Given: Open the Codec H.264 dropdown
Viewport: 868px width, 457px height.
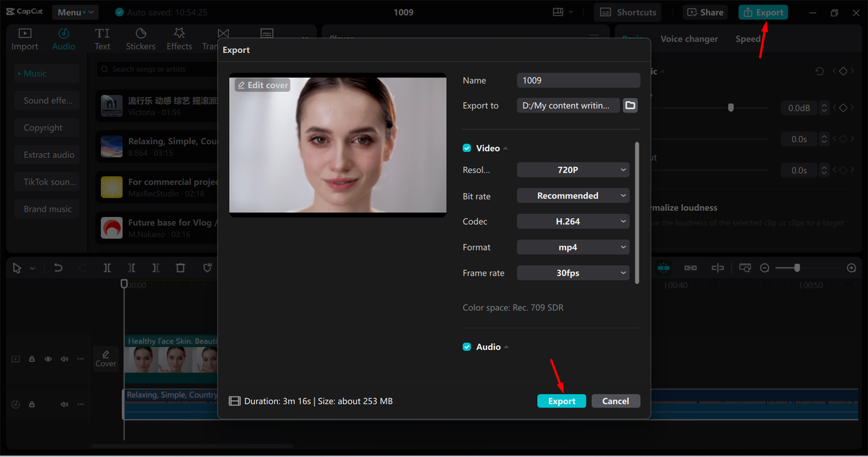Looking at the screenshot, I should point(573,221).
